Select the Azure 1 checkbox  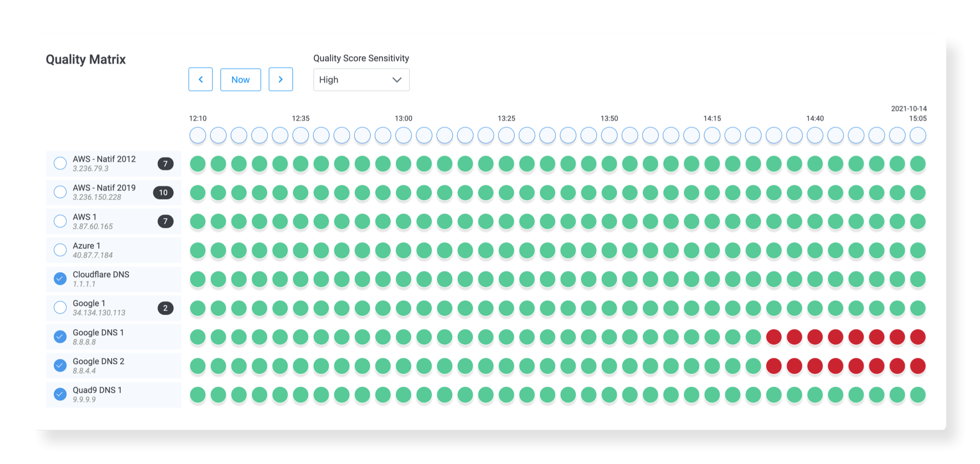[60, 250]
